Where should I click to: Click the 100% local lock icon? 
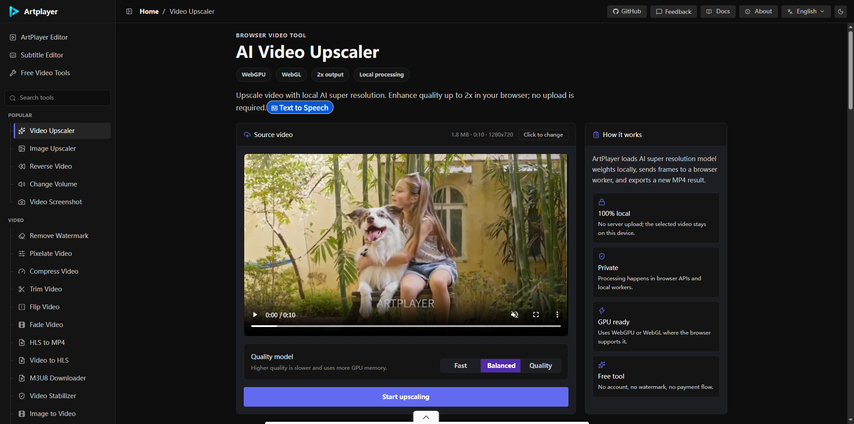(x=602, y=202)
